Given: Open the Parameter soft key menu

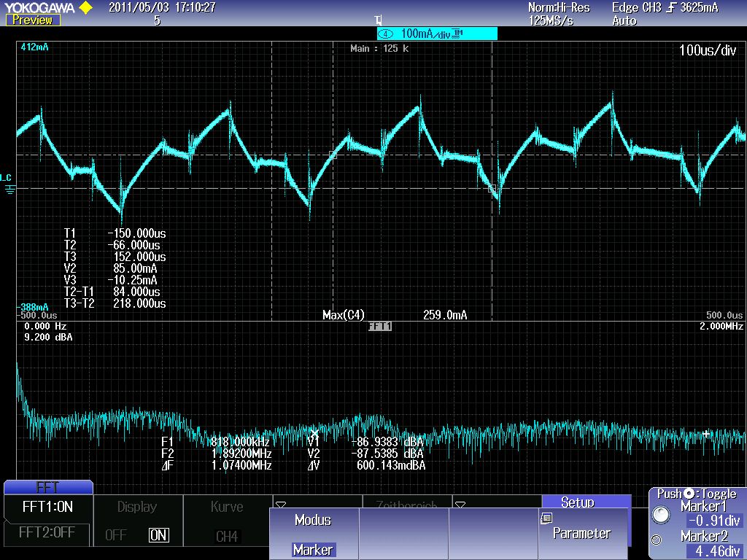Looking at the screenshot, I should click(582, 533).
